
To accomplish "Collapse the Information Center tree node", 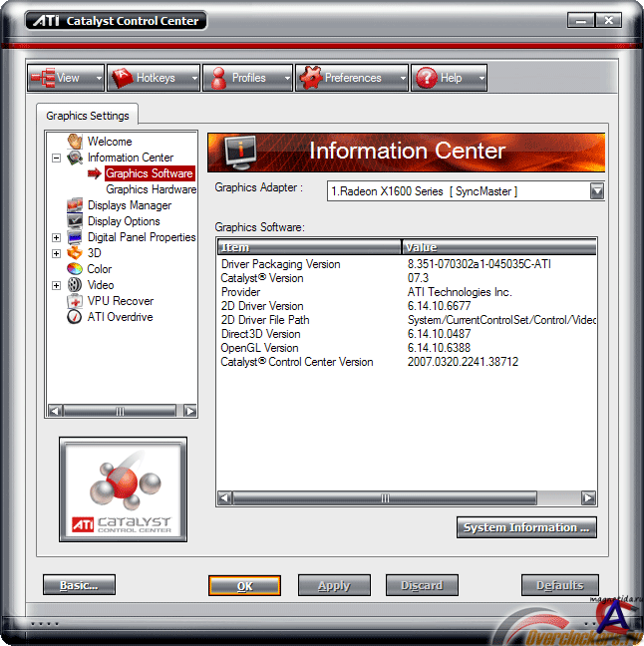I will pyautogui.click(x=57, y=158).
